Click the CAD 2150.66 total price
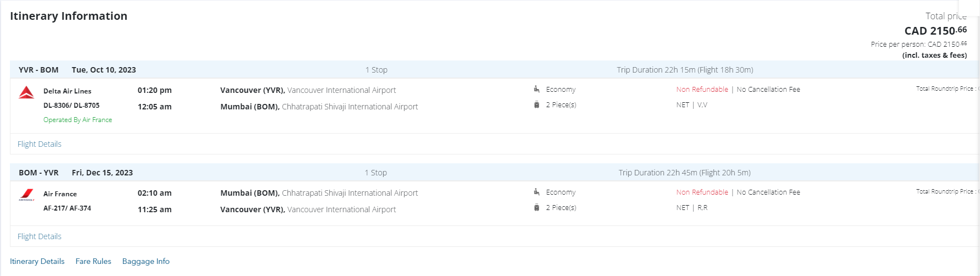Screen dimensions: 980x276 pos(935,31)
